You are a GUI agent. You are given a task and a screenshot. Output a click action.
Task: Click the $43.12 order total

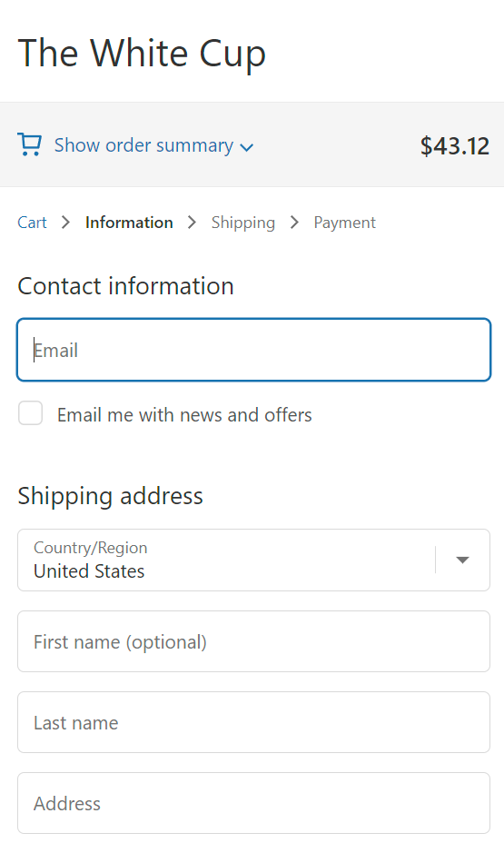(x=455, y=145)
